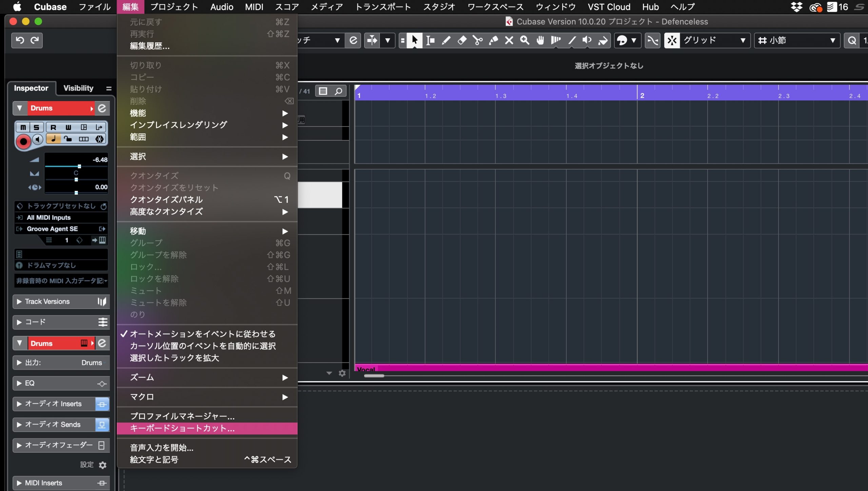Select the Zoom magnifier tool
Viewport: 868px width, 491px height.
[525, 40]
